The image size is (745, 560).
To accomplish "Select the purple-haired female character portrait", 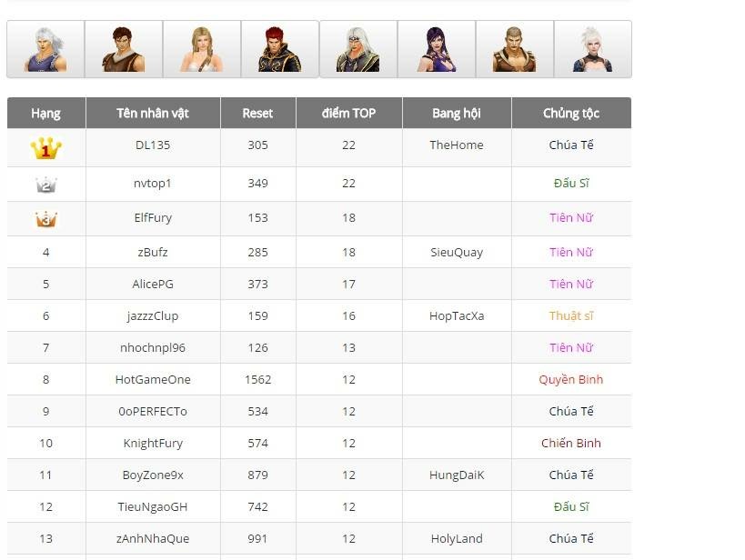I will (x=437, y=50).
